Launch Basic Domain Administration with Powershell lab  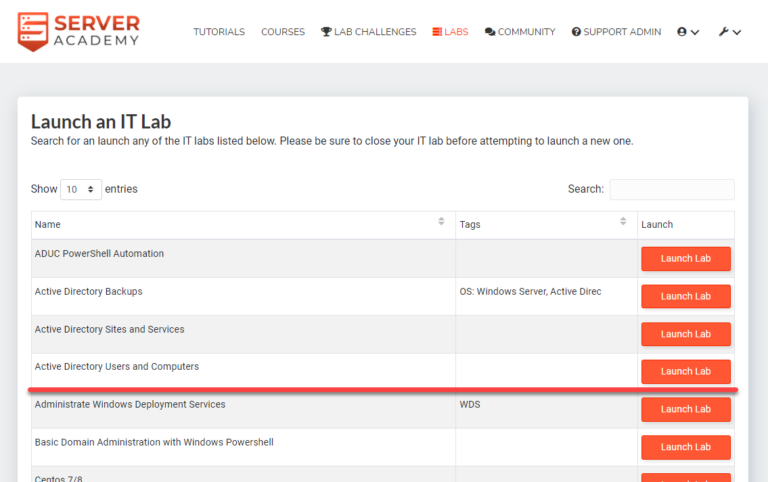(x=685, y=447)
